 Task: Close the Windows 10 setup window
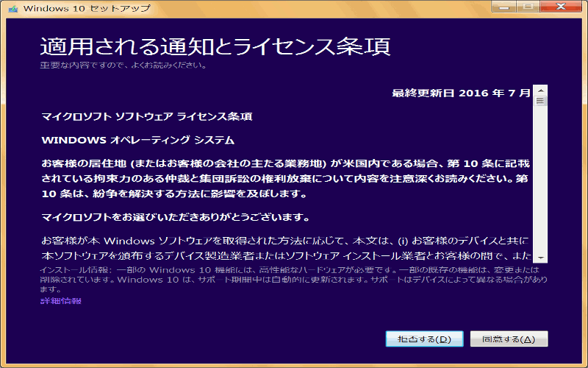tap(561, 7)
